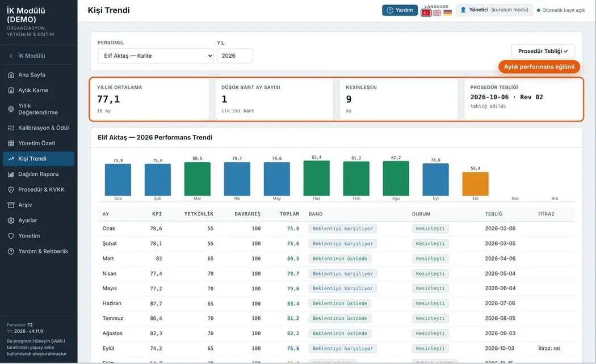This screenshot has height=364, width=596.
Task: Switch language using the German flag
Action: [x=448, y=13]
